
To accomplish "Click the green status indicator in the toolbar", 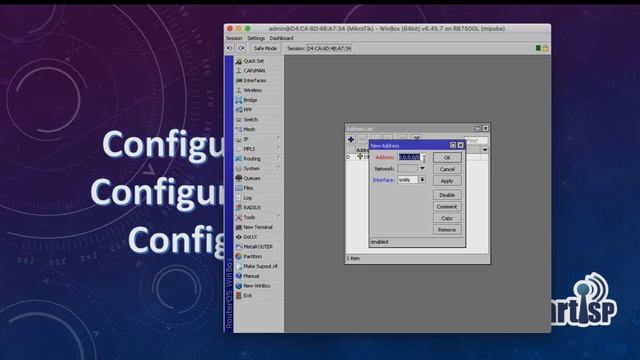I will click(x=538, y=48).
